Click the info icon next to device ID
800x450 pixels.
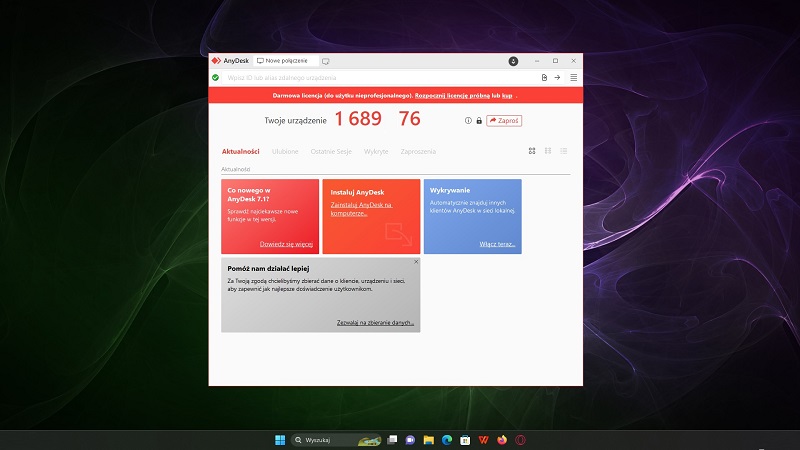[468, 121]
